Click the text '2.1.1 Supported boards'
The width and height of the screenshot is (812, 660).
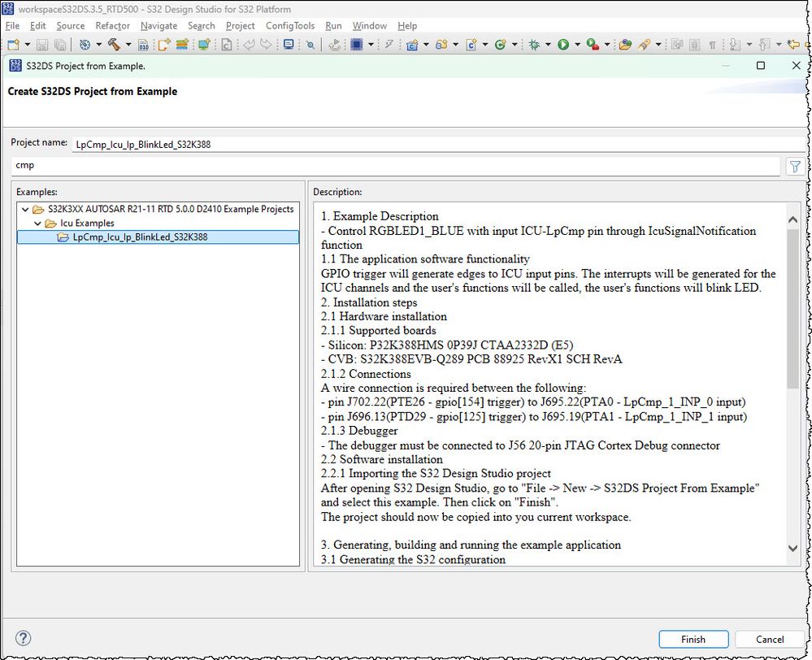[378, 330]
